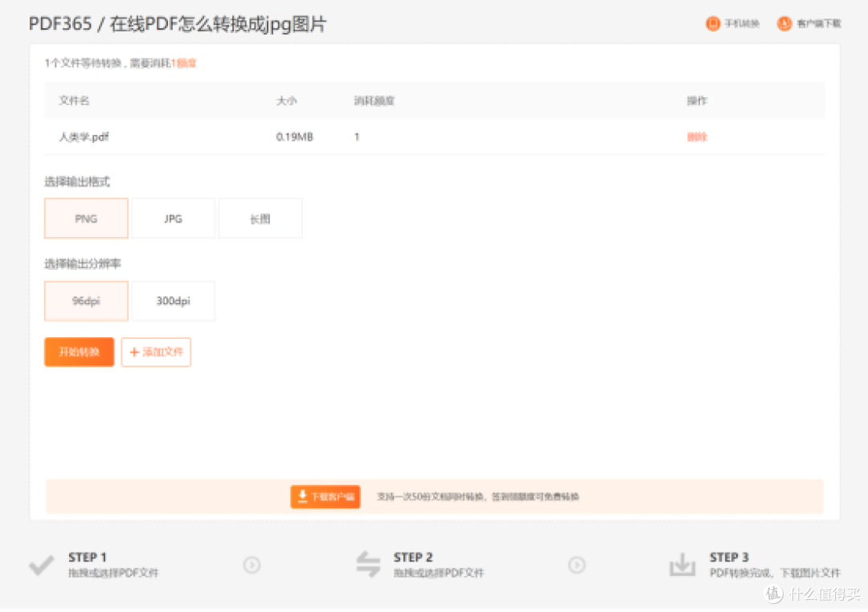Click the 下载客户端 download client button

325,496
